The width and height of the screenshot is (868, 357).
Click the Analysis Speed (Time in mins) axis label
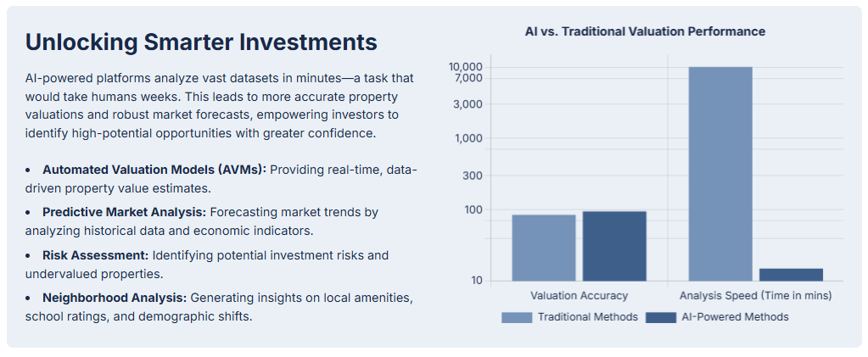tap(755, 296)
